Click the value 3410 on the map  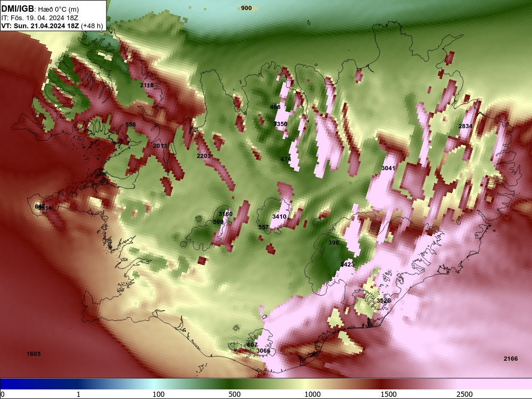click(279, 217)
